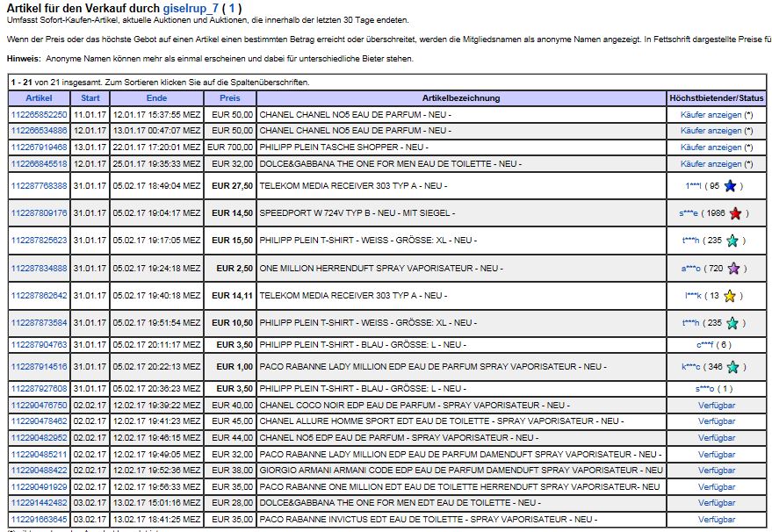
Task: Click the price EUR 700,00
Action: click(x=230, y=147)
